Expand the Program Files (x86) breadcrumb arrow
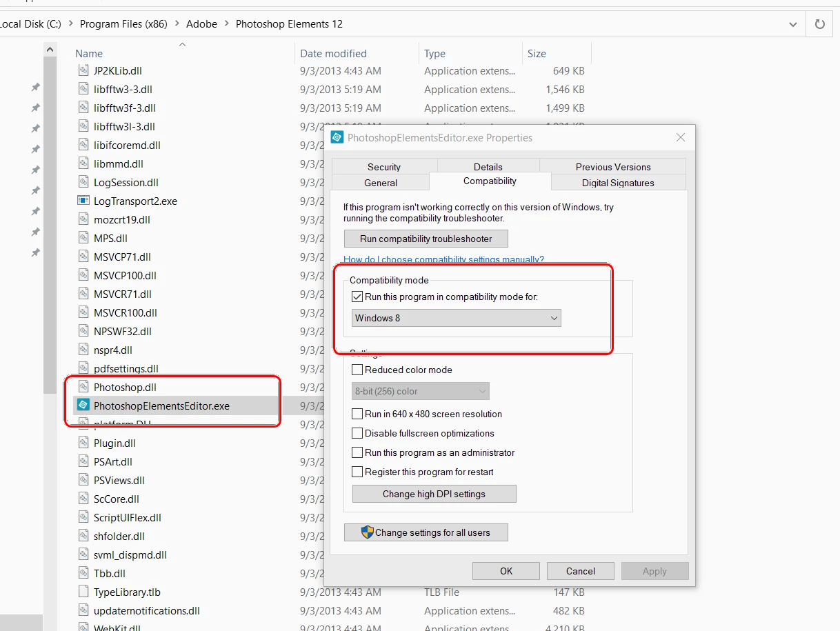 [x=177, y=24]
